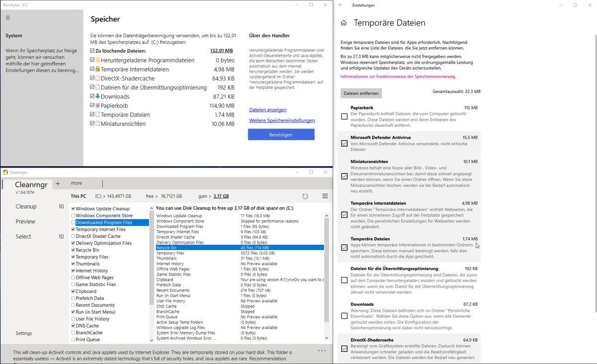Uncheck Temporäre Dateien in Burnbytes list
597x364 pixels.
[92, 114]
